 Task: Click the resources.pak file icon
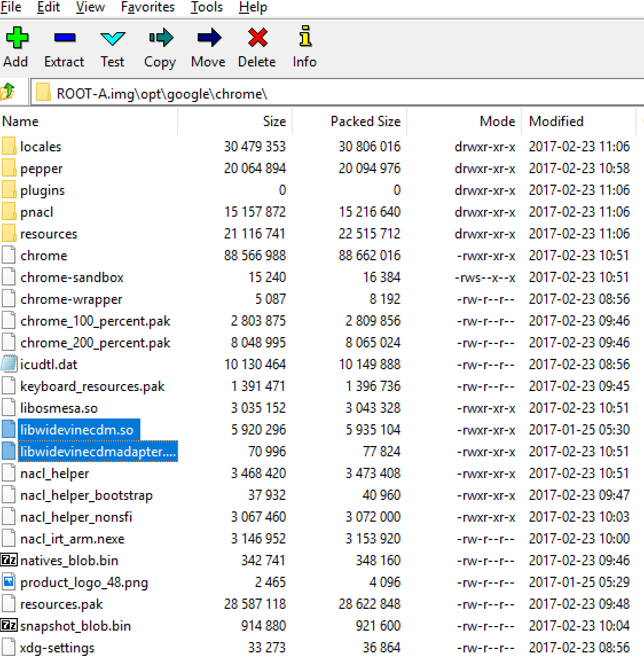(9, 604)
